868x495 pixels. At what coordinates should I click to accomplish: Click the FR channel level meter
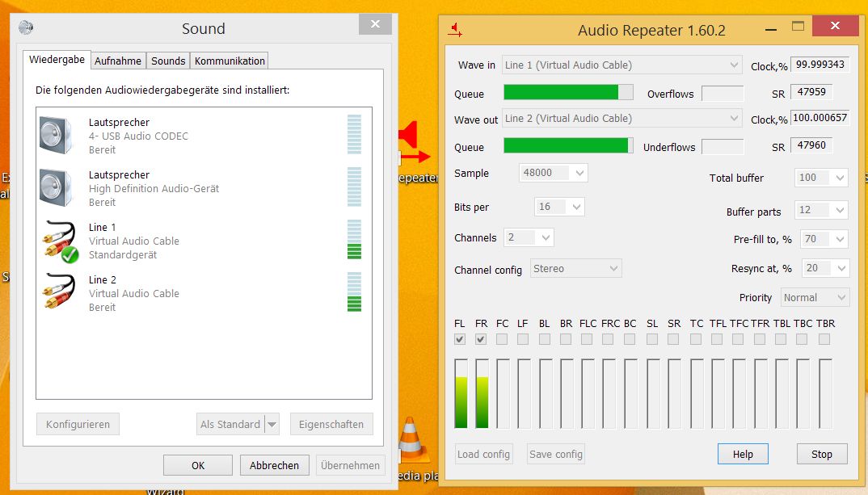click(x=482, y=394)
